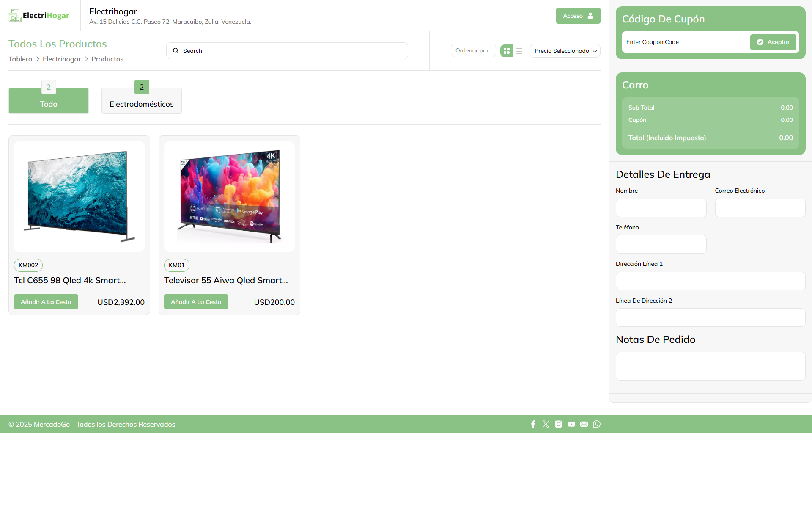Image resolution: width=812 pixels, height=508 pixels.
Task: Open the X (Twitter) footer icon
Action: 546,424
